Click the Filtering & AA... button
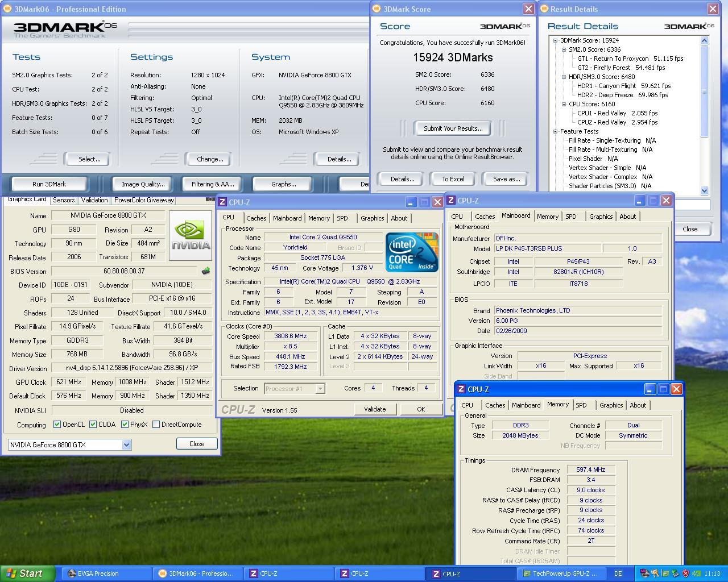Image resolution: width=728 pixels, height=582 pixels. [213, 184]
